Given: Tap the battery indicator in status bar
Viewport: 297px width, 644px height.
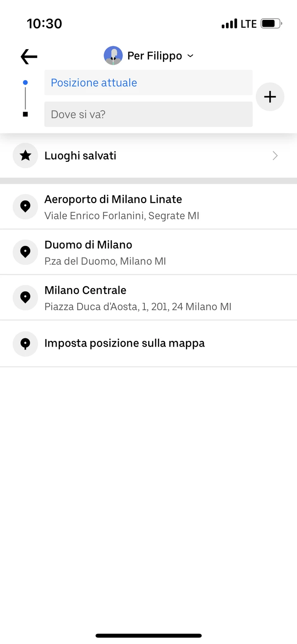Looking at the screenshot, I should point(271,24).
